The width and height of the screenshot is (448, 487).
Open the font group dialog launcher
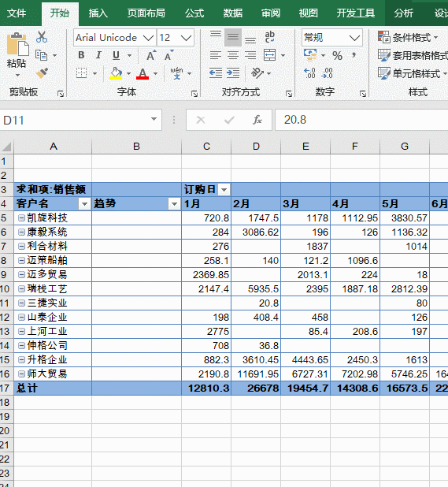point(194,94)
